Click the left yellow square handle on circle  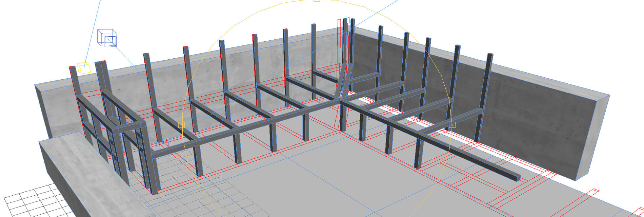(x=181, y=125)
